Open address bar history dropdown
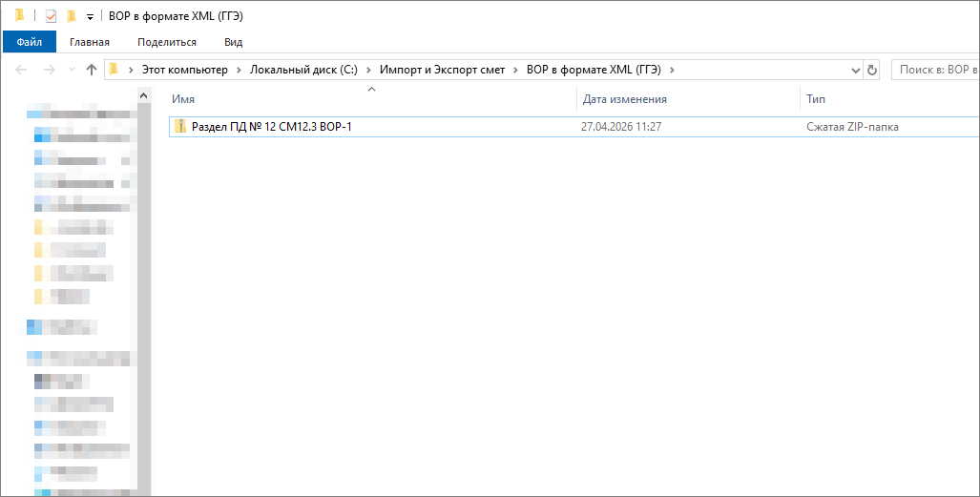Image resolution: width=980 pixels, height=497 pixels. [856, 70]
